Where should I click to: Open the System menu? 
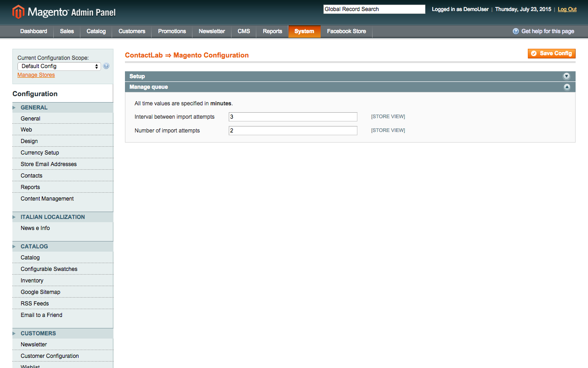(305, 31)
